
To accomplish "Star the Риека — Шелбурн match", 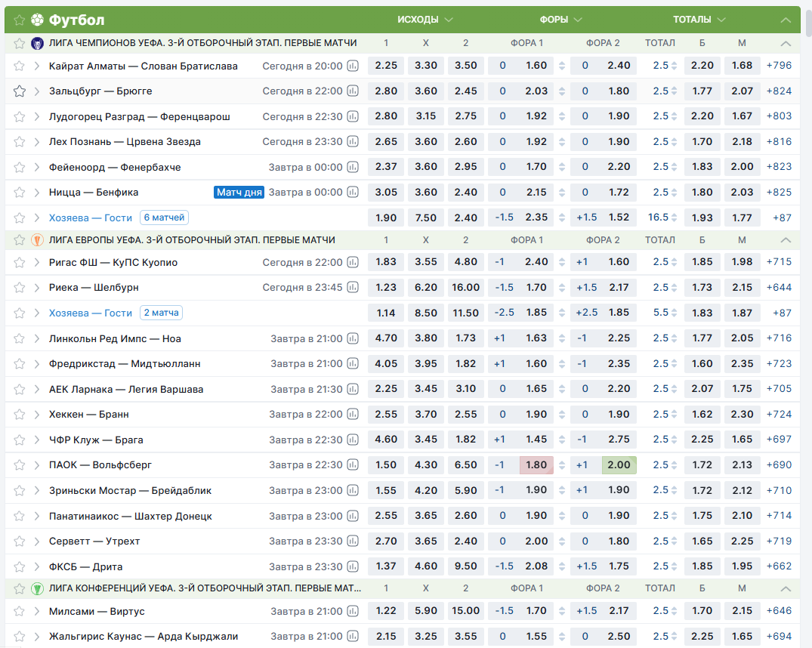I will coord(19,288).
